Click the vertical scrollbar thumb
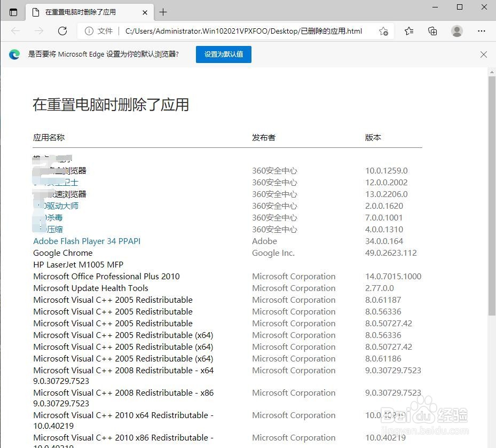The image size is (496, 448). point(492,195)
